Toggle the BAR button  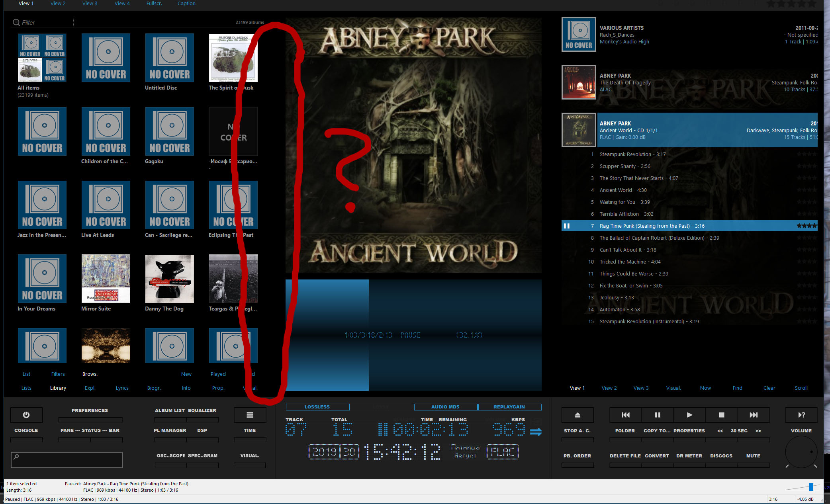point(114,430)
